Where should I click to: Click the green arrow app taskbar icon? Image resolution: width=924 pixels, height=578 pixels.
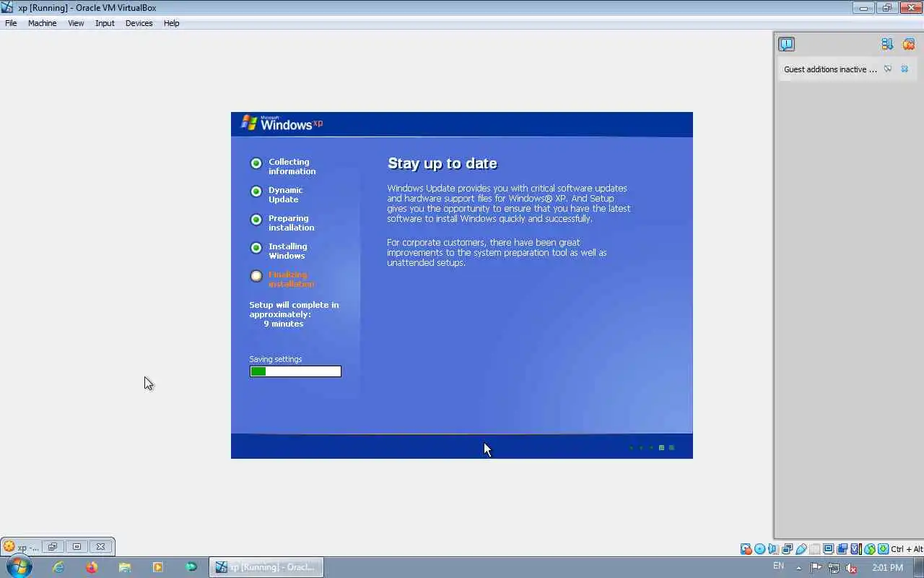pyautogui.click(x=191, y=567)
